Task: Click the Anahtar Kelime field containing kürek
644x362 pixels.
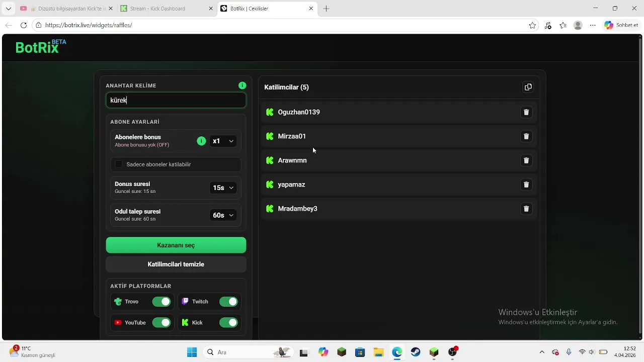Action: pos(176,100)
